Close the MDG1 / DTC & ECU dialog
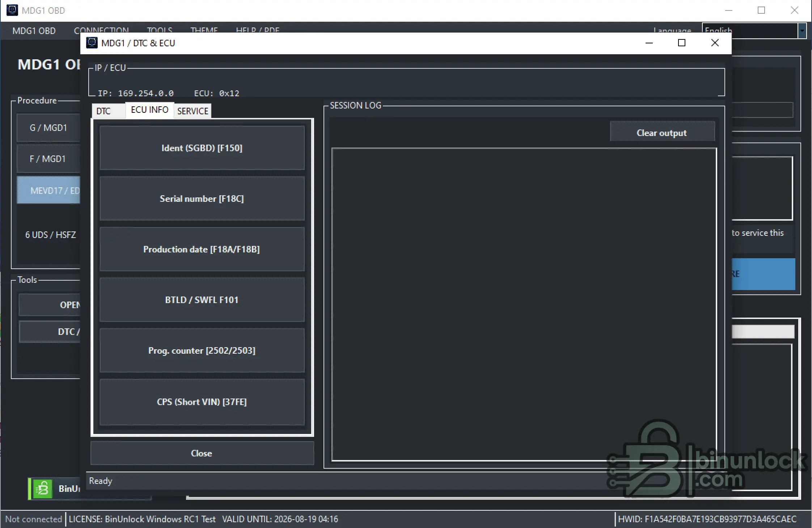Screen dimensions: 812x528 click(x=715, y=43)
